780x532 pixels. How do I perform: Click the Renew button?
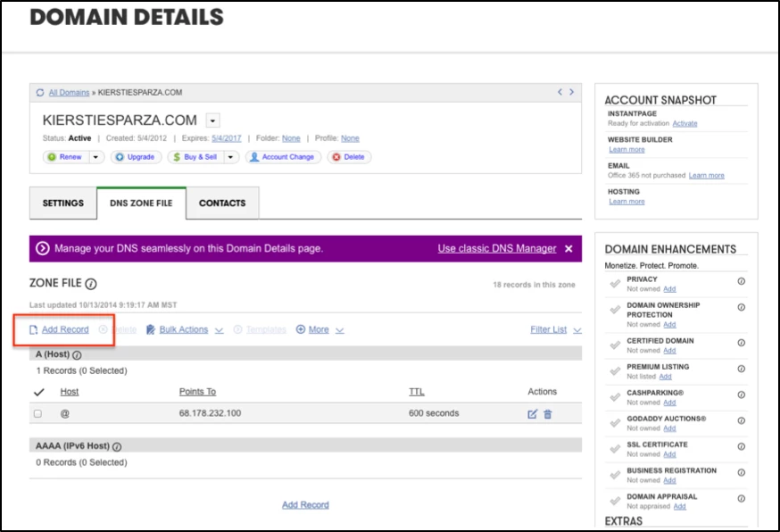point(66,157)
